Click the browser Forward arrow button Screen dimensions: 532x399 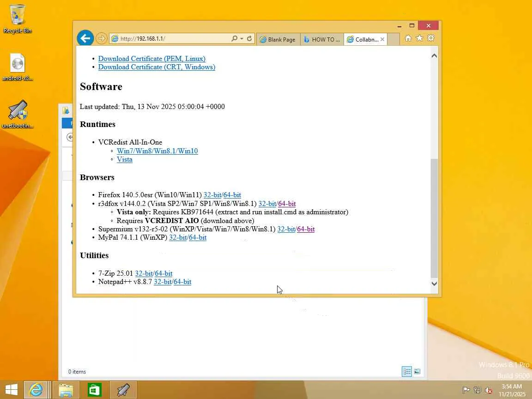[x=101, y=38]
